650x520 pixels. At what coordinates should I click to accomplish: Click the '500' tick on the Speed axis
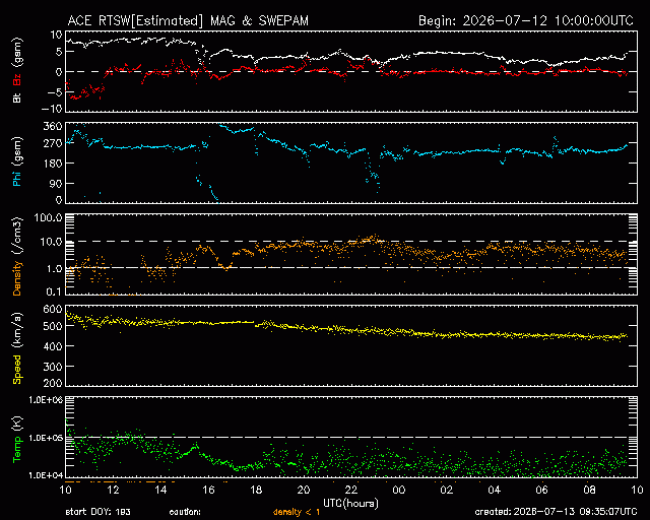pyautogui.click(x=53, y=326)
